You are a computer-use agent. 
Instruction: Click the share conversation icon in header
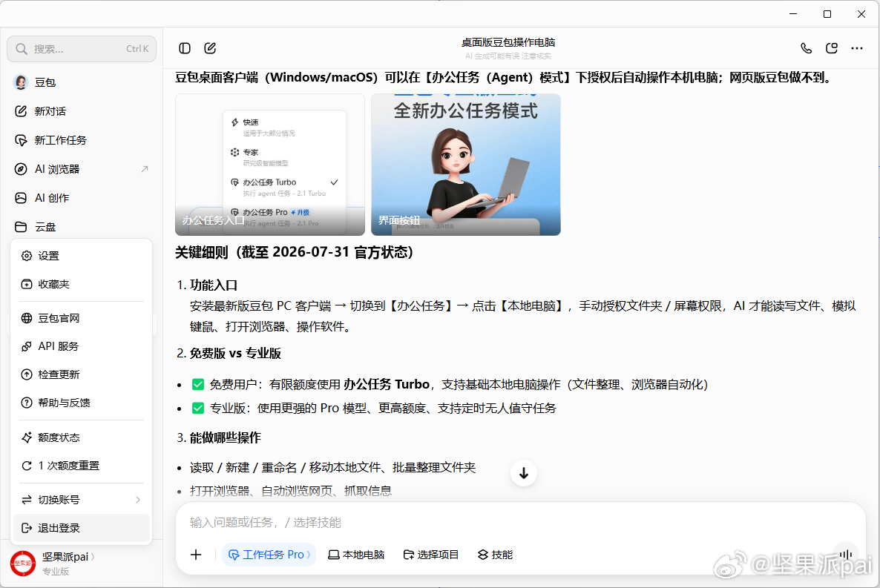832,48
